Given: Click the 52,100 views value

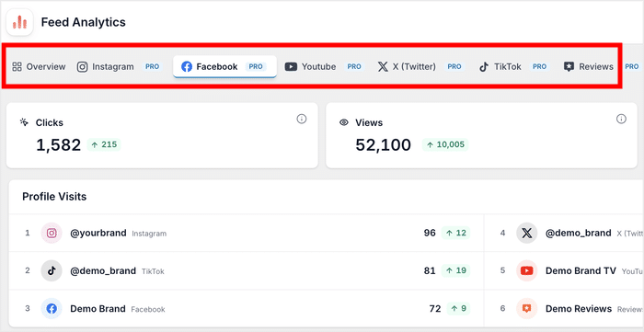Looking at the screenshot, I should tap(384, 145).
